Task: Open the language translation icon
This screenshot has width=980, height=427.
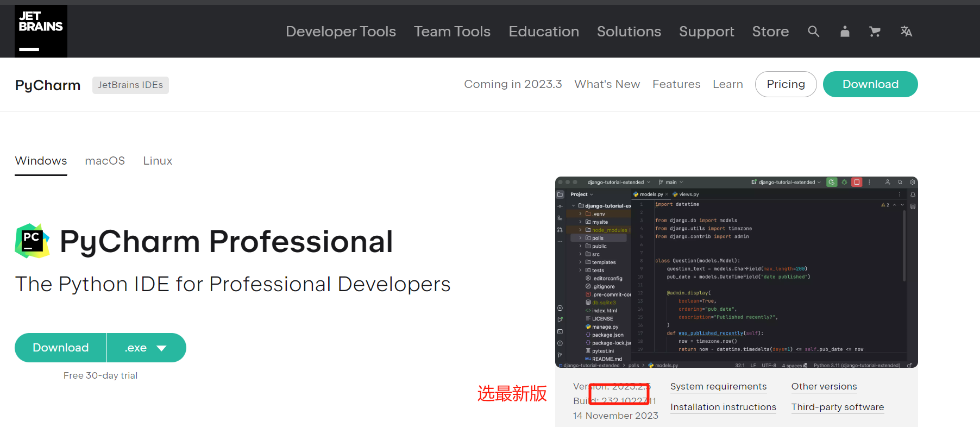Action: click(906, 32)
